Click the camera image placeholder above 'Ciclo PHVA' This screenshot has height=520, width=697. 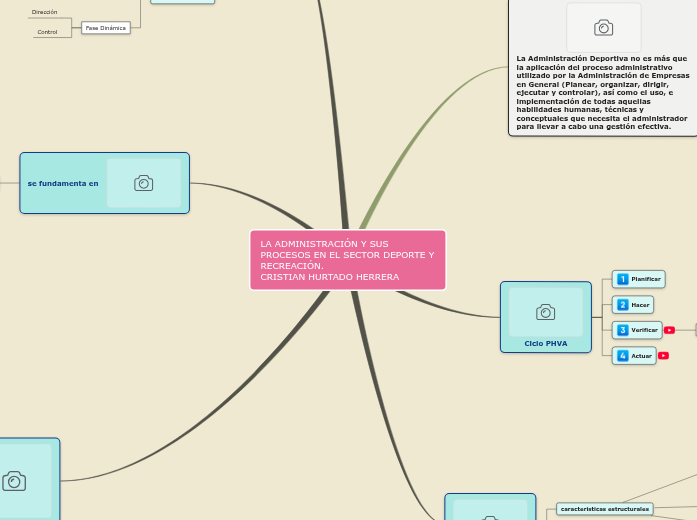545,312
